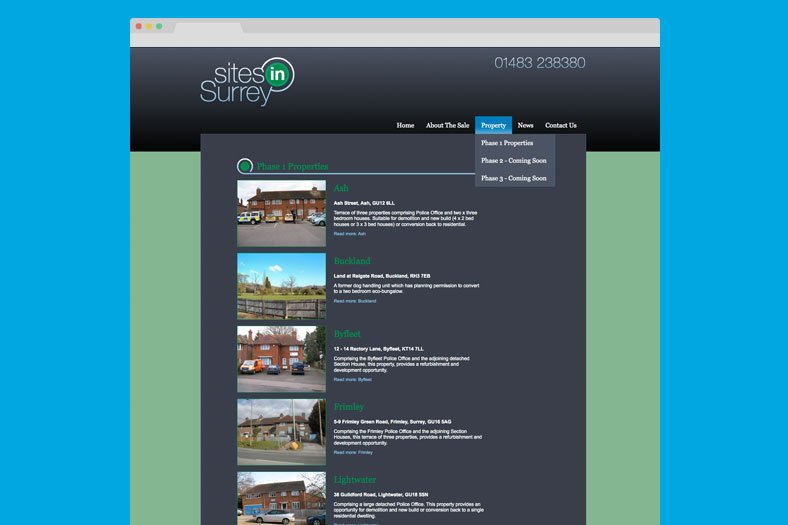Image resolution: width=788 pixels, height=525 pixels.
Task: Follow the 'Read more: Buckland' link
Action: point(355,301)
